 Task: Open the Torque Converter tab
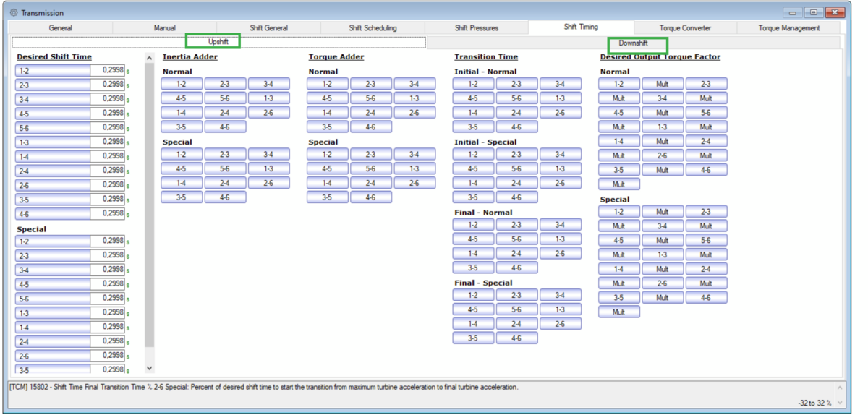click(x=684, y=28)
